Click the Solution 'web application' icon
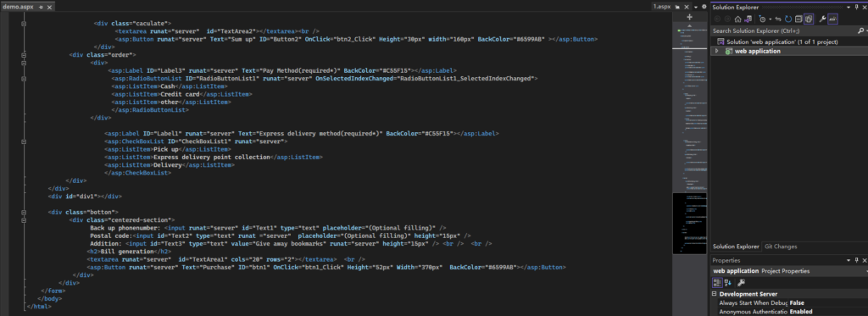This screenshot has width=868, height=316. coord(721,42)
